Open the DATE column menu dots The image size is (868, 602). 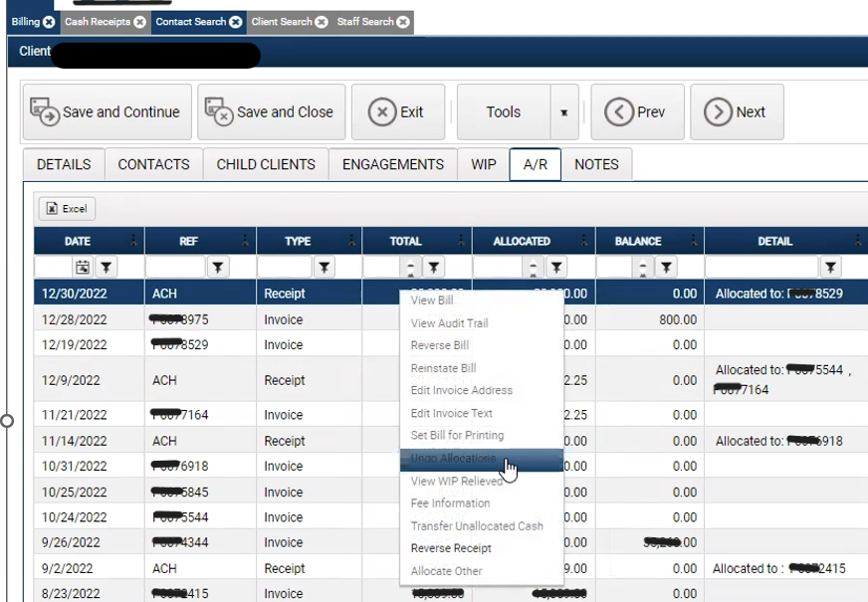point(133,240)
